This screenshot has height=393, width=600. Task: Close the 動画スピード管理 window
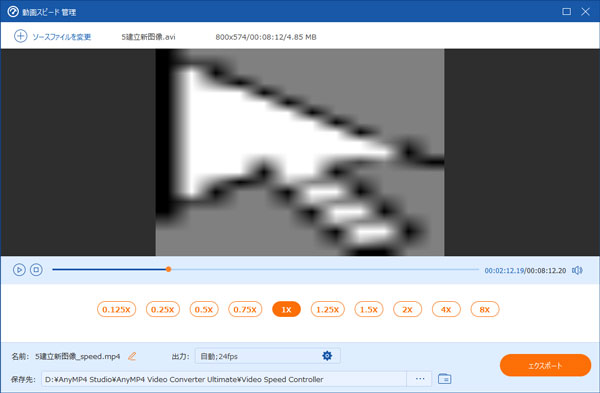coord(585,11)
